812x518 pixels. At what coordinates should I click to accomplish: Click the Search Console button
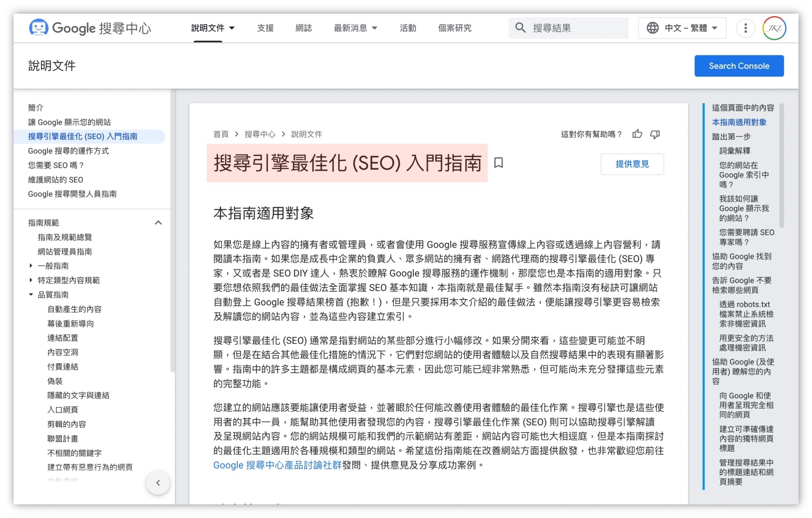(739, 66)
